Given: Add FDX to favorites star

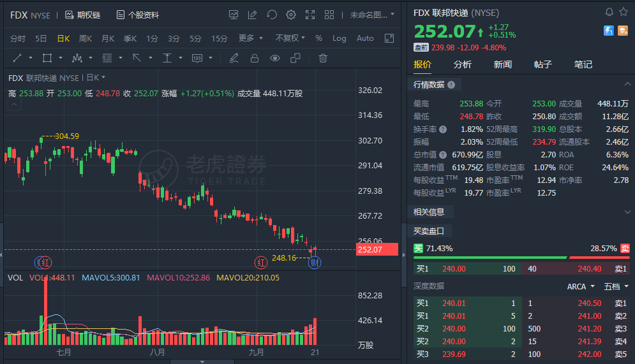Looking at the screenshot, I should click(x=624, y=12).
